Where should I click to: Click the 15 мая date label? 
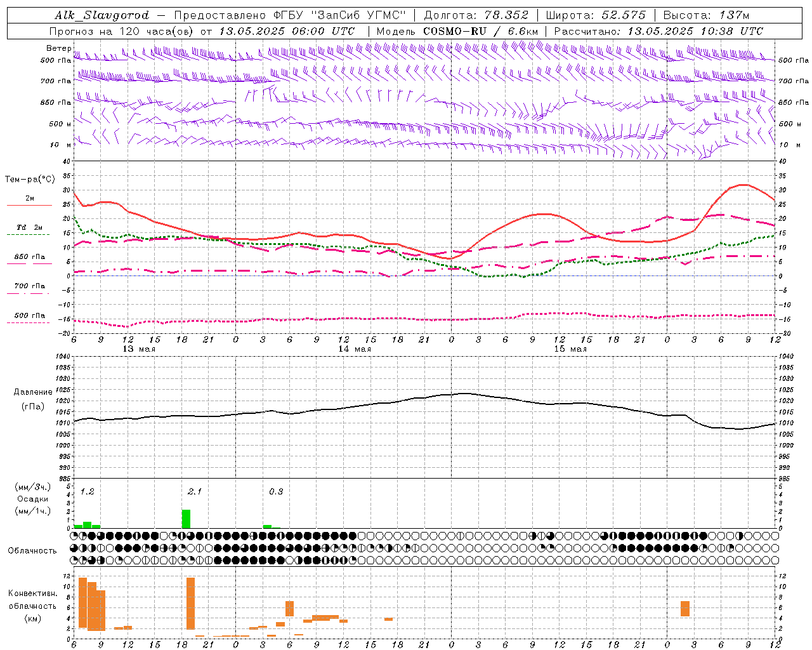(570, 349)
